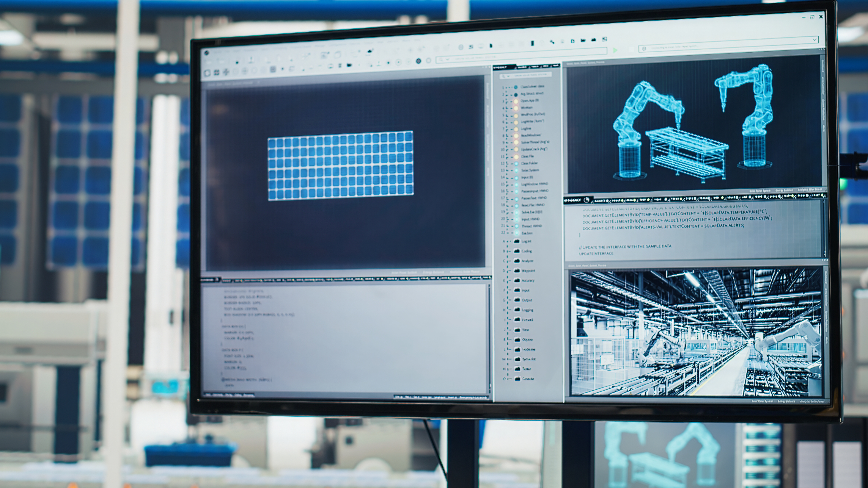Click the Coding folder icon in tree
This screenshot has width=868, height=488.
click(517, 251)
